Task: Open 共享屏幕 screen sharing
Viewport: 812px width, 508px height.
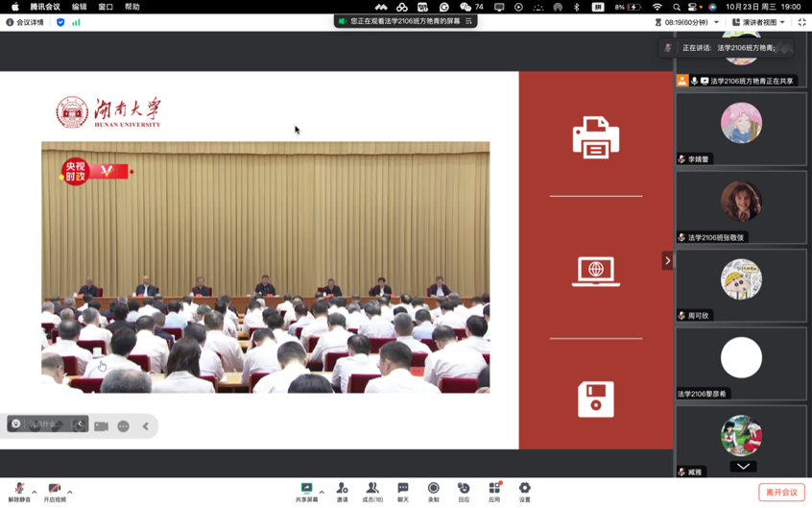Action: tap(306, 489)
